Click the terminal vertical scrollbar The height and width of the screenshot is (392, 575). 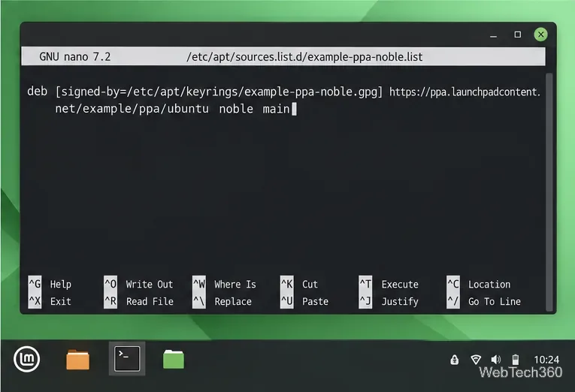[x=549, y=191]
